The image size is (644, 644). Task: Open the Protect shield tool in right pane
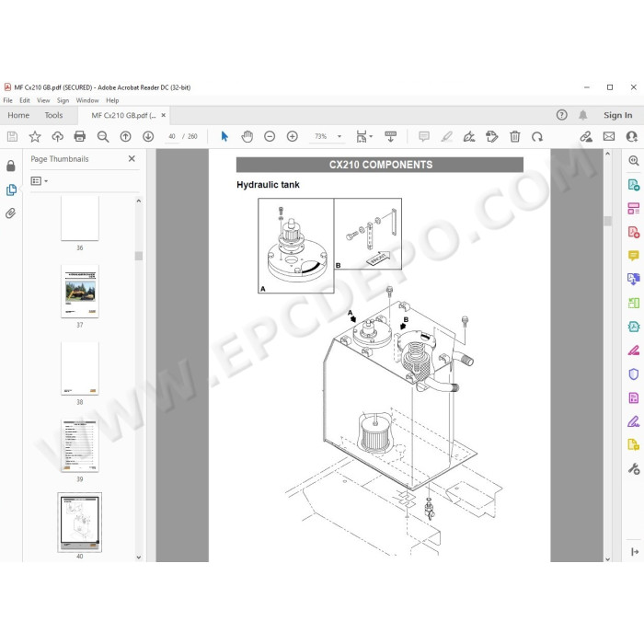click(634, 374)
